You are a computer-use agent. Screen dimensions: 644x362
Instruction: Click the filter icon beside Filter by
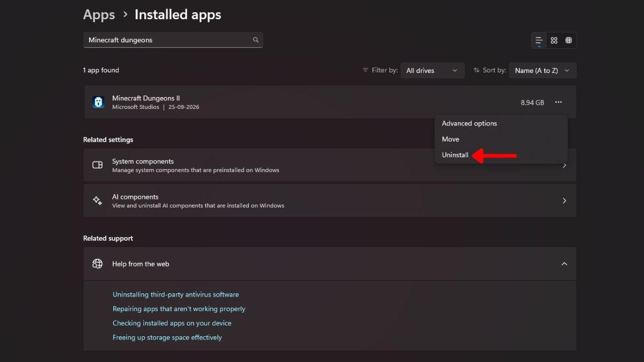pos(365,70)
